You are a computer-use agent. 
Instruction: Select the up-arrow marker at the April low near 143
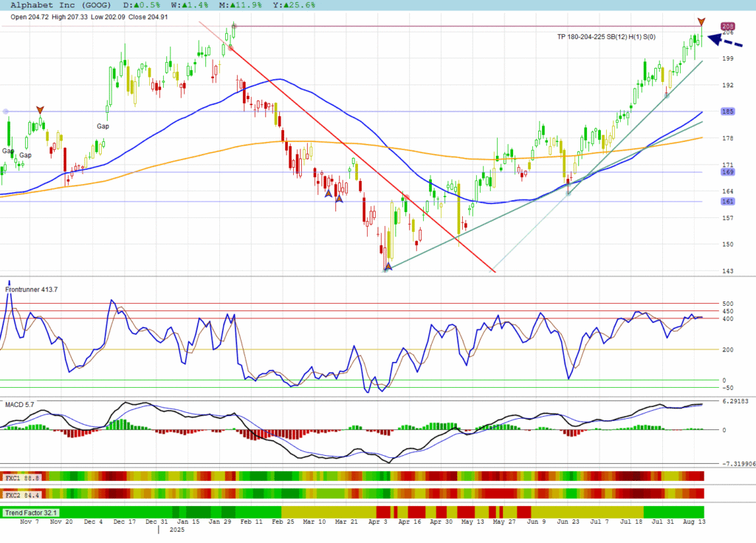click(388, 267)
